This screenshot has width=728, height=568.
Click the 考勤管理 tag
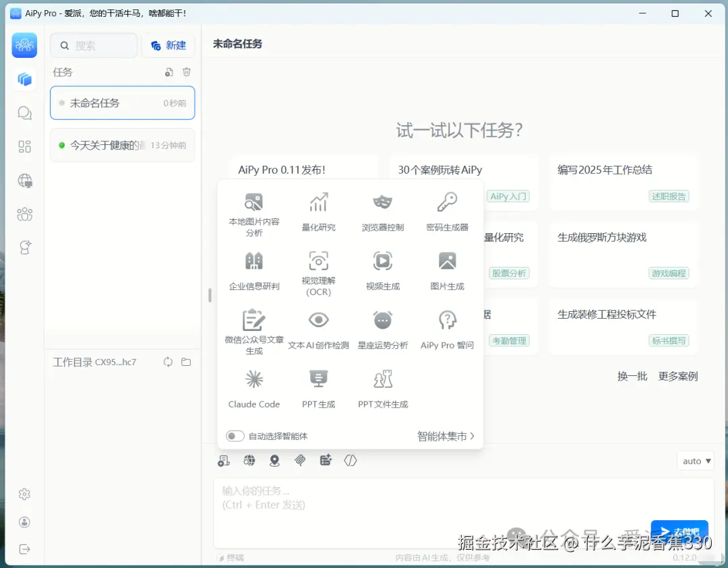point(510,341)
